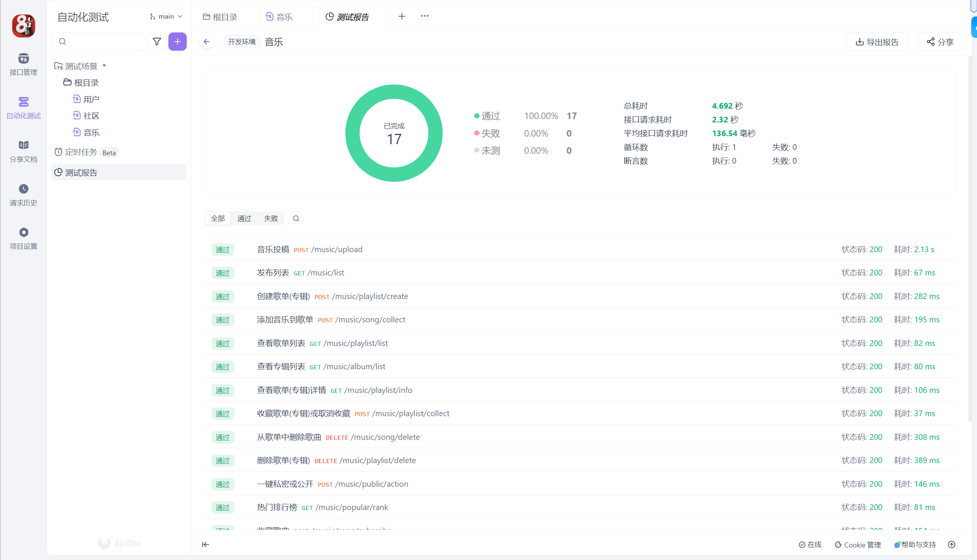Image resolution: width=977 pixels, height=560 pixels.
Task: Select the 失败 results filter
Action: coord(271,219)
